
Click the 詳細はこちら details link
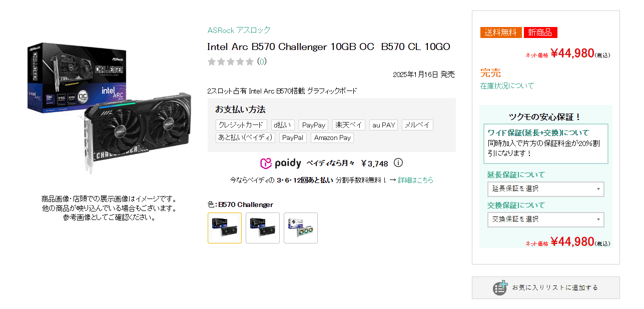pos(416,180)
